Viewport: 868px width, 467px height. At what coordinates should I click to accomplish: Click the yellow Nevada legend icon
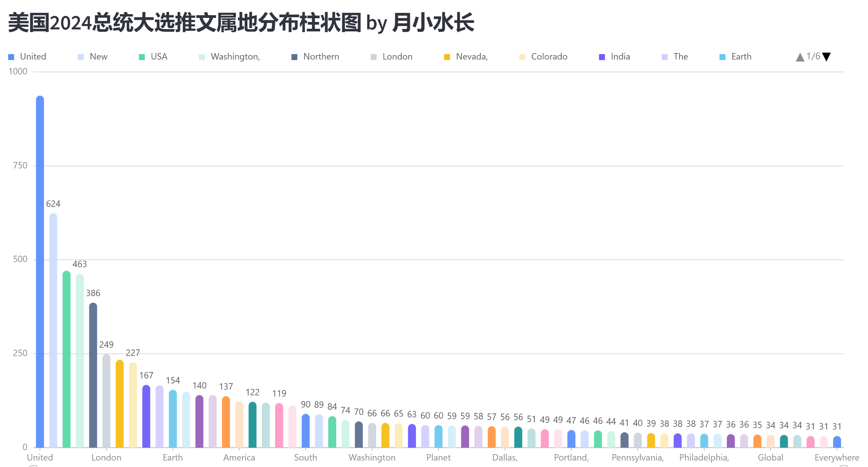tap(447, 56)
